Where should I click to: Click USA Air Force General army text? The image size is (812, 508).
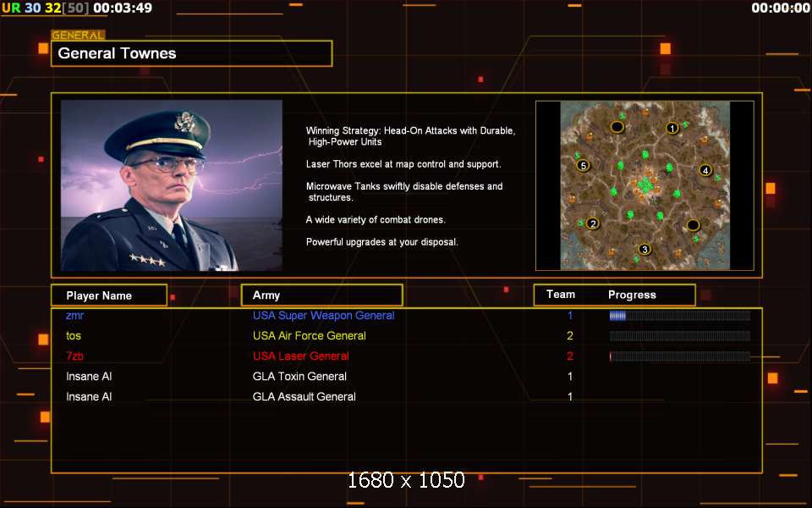tap(310, 336)
